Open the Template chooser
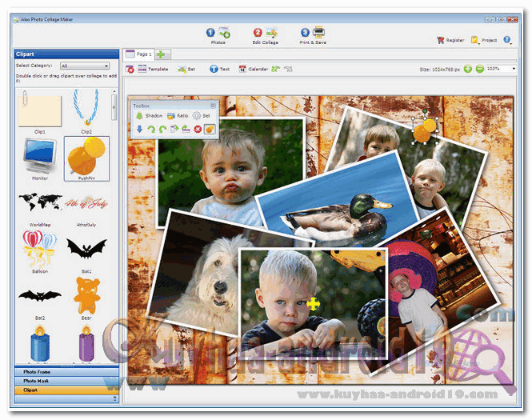The image size is (532, 420). click(x=153, y=69)
